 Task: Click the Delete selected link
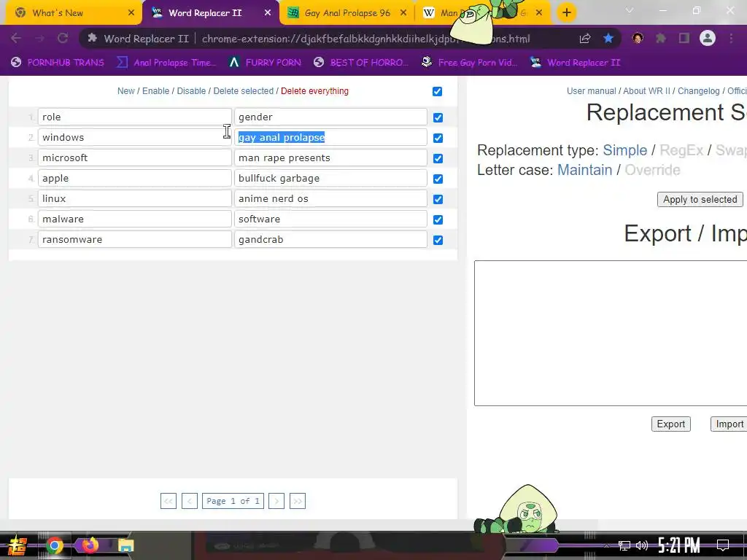(244, 91)
